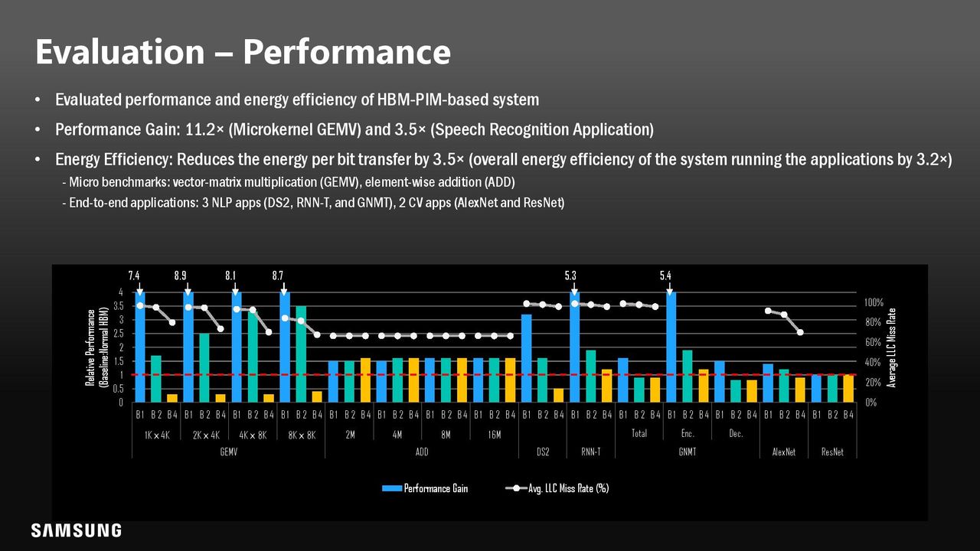
Task: Click the "Total" sub-label under GNMT
Action: (x=639, y=433)
